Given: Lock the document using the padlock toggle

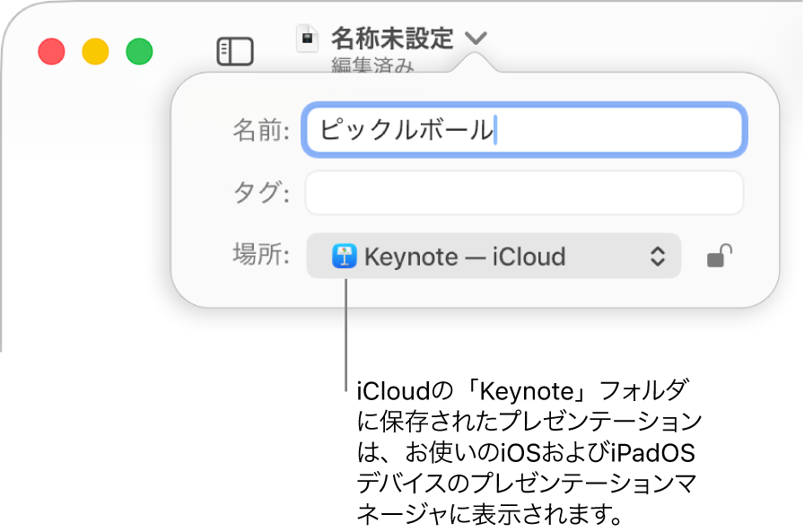Looking at the screenshot, I should click(721, 257).
